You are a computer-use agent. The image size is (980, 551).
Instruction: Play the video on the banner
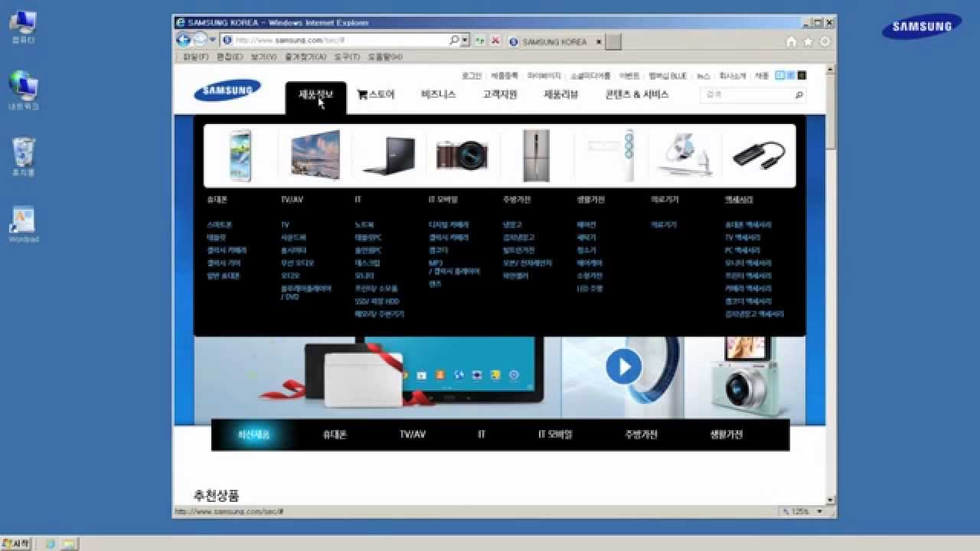pos(624,367)
